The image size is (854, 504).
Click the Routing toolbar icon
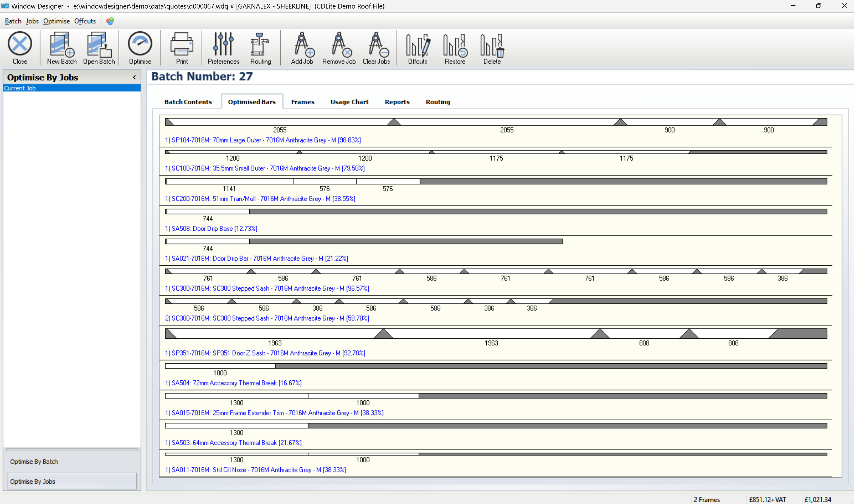click(260, 48)
